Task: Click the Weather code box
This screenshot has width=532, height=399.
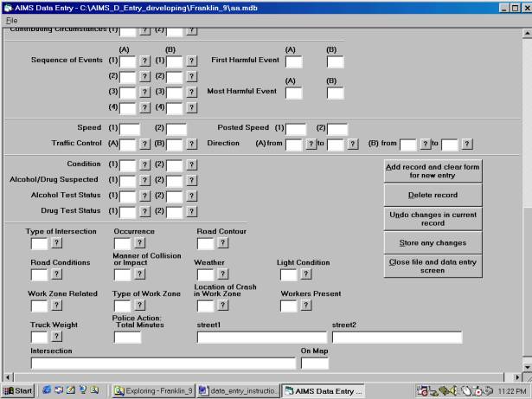Action: click(x=206, y=275)
